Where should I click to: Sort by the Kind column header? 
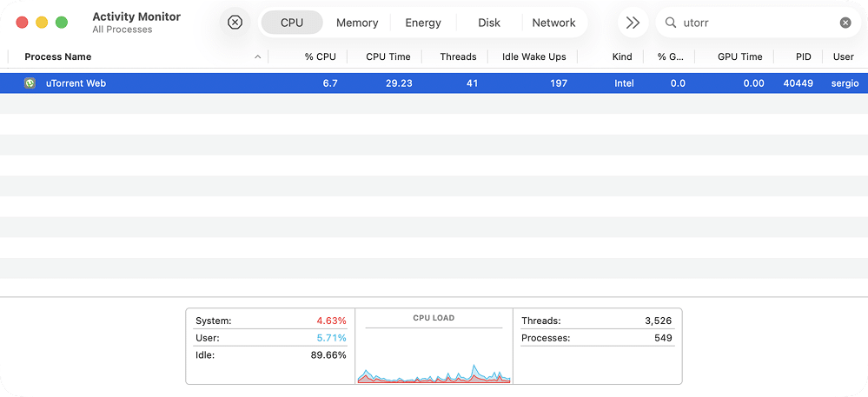pos(622,56)
